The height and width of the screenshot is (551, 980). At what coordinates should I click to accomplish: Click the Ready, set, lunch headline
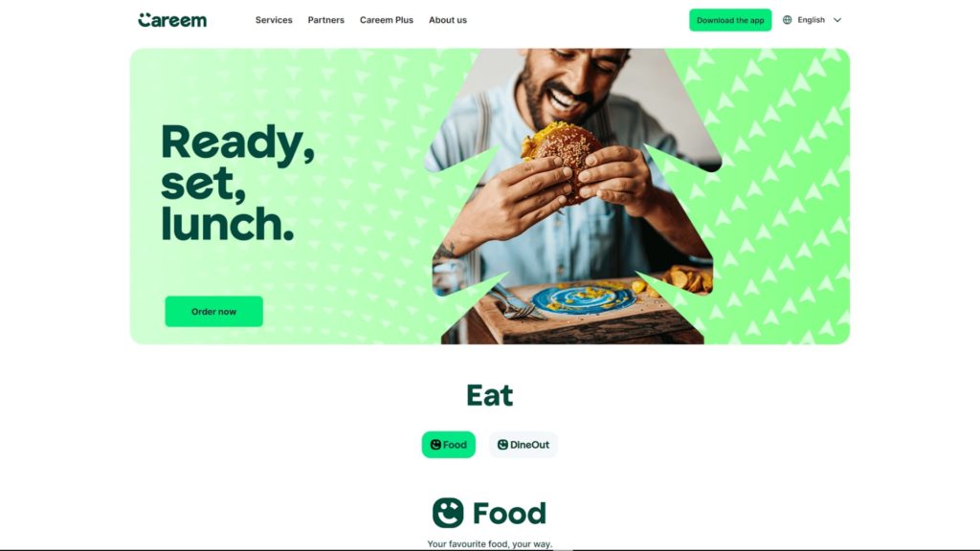point(237,183)
